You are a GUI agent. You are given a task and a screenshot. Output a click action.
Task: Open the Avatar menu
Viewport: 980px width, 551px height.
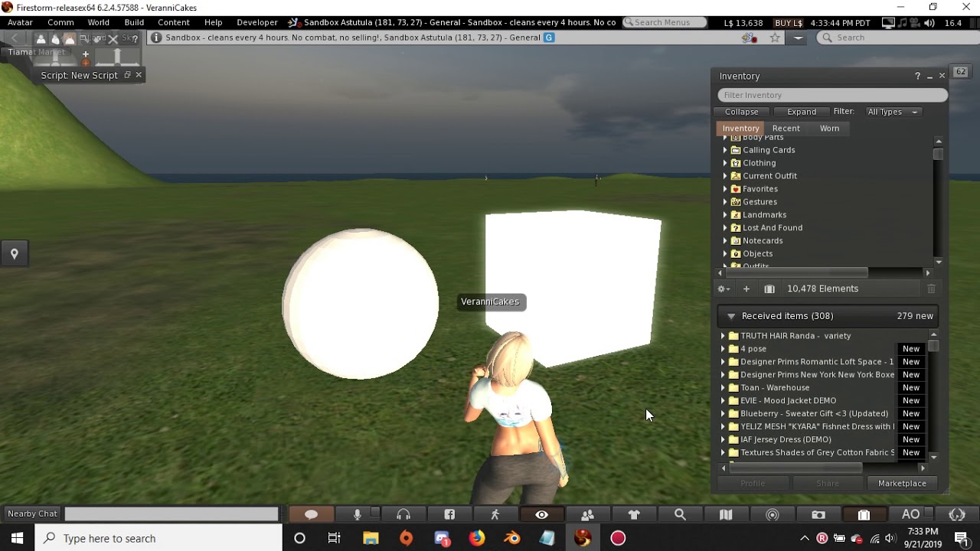tap(21, 22)
